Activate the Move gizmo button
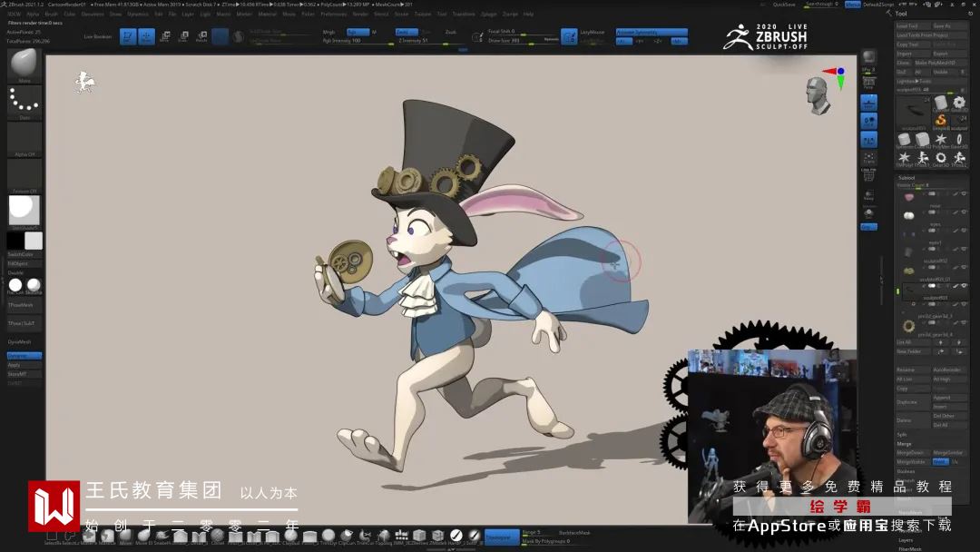The image size is (980, 552). click(x=165, y=37)
